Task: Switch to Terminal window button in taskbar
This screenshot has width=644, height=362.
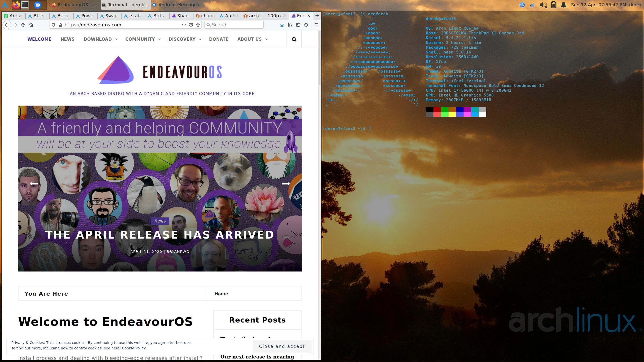Action: coord(126,5)
